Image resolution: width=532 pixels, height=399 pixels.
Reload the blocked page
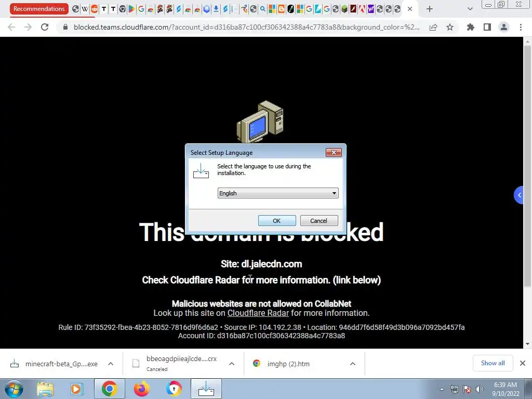pos(45,27)
